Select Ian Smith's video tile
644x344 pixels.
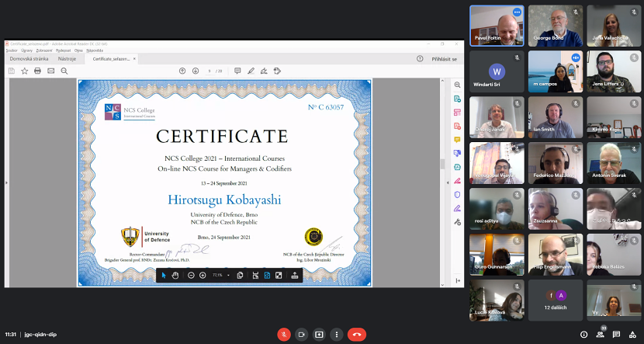pyautogui.click(x=556, y=117)
